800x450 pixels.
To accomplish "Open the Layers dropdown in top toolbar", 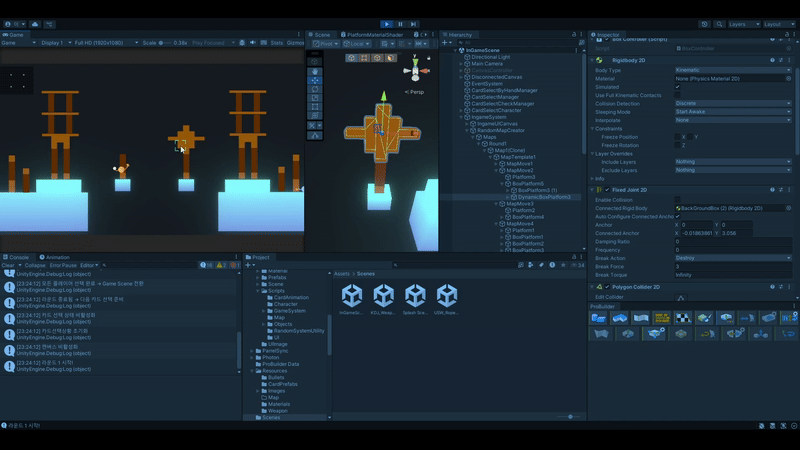I will [744, 24].
